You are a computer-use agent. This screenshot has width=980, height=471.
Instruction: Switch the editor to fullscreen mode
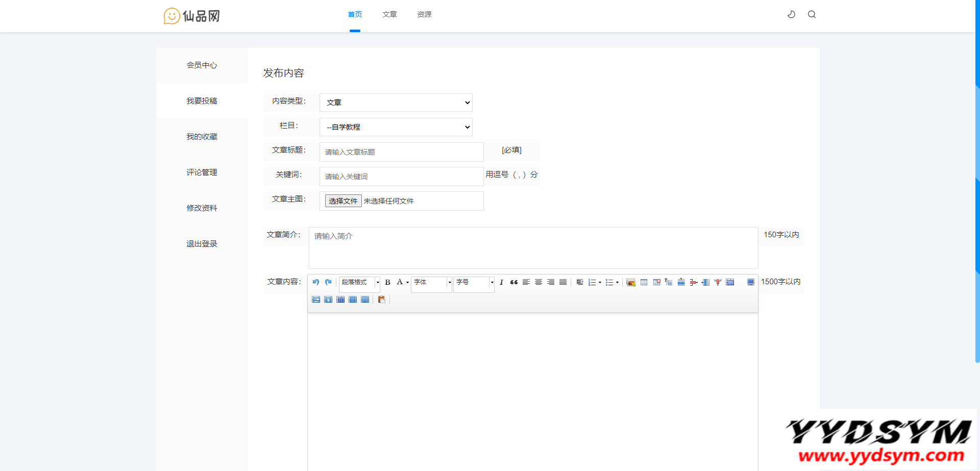click(751, 282)
